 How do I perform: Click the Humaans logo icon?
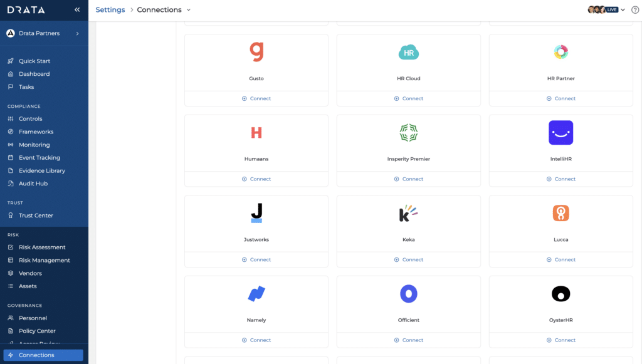(256, 133)
